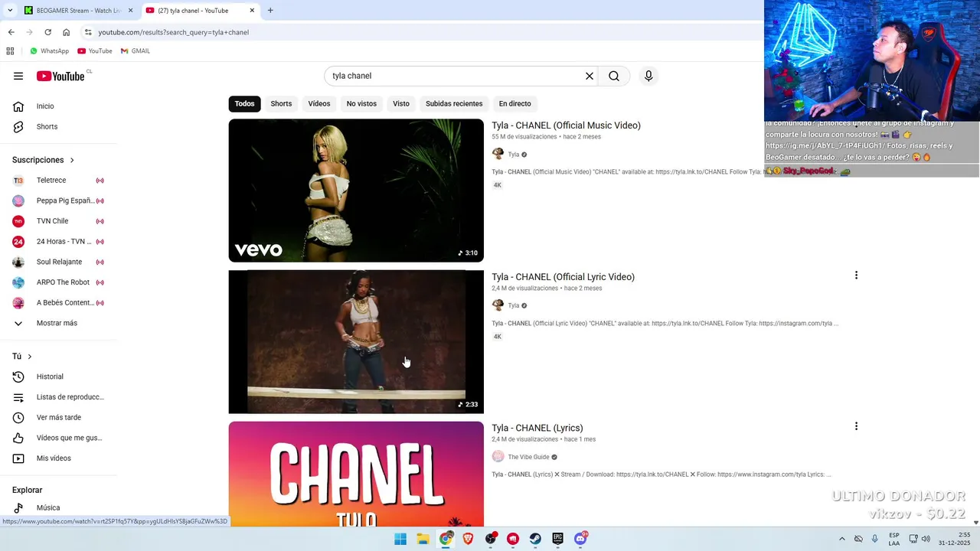The width and height of the screenshot is (980, 551).
Task: Open Tyla channel under Official Music Video
Action: [513, 155]
